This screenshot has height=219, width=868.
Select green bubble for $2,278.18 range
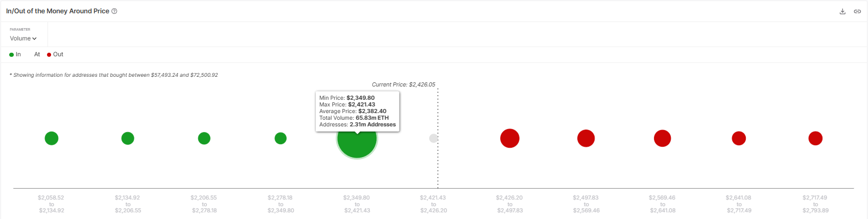[x=280, y=138]
